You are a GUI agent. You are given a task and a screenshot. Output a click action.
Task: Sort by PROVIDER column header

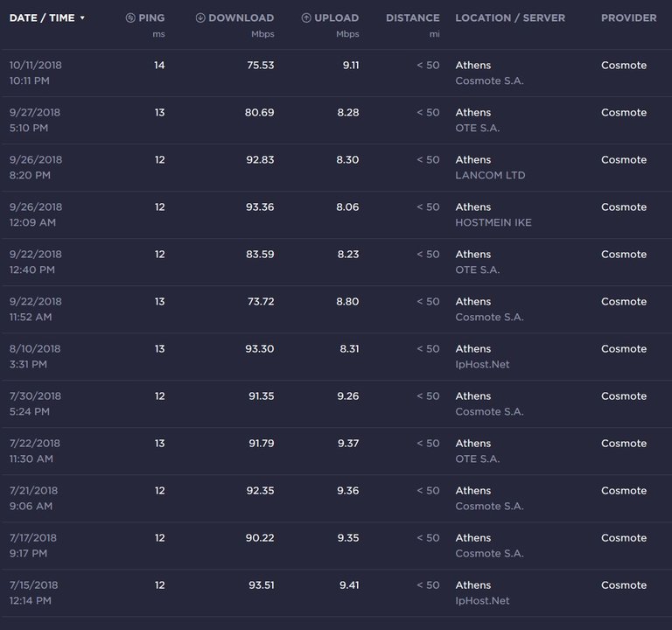tap(629, 18)
